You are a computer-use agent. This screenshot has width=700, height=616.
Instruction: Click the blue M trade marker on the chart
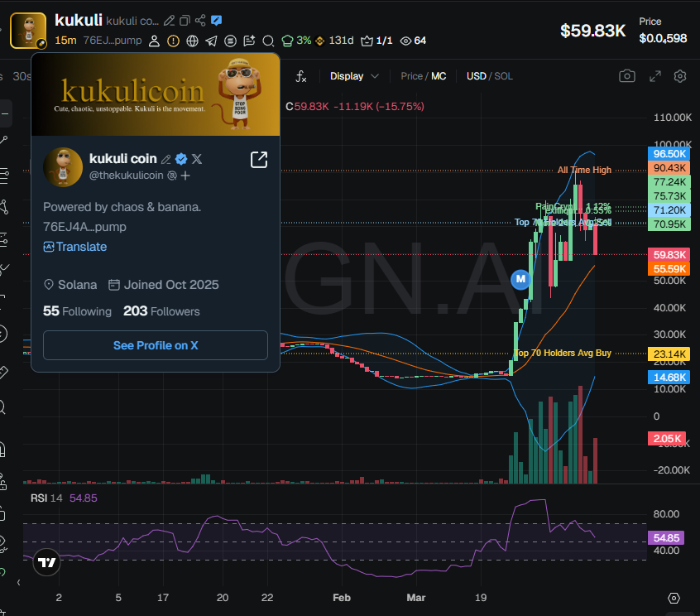(x=520, y=280)
